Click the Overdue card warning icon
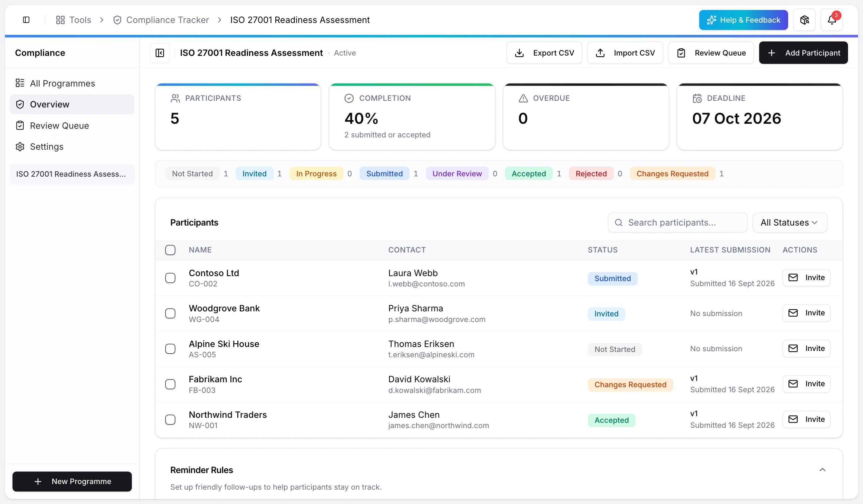Viewport: 863px width, 504px height. [523, 98]
